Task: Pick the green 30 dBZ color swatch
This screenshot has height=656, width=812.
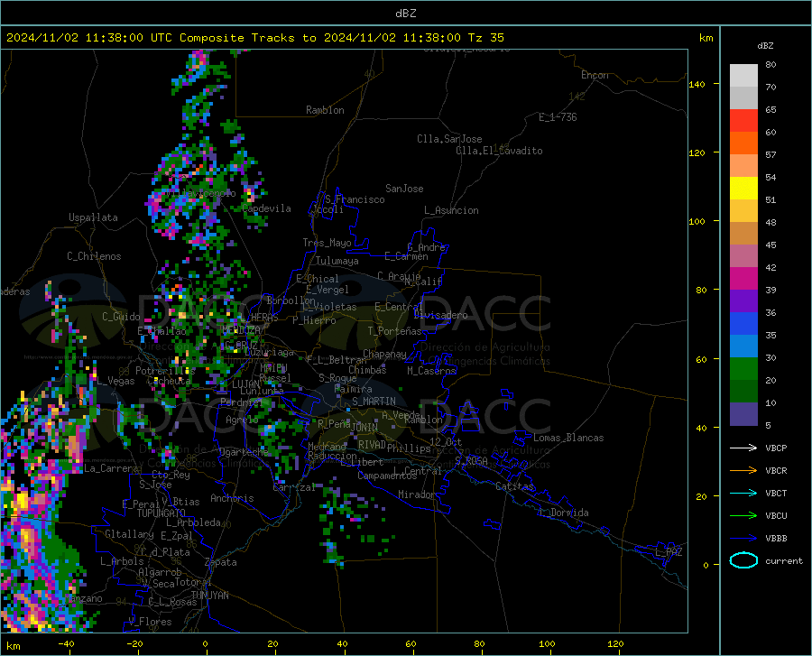Action: 743,369
